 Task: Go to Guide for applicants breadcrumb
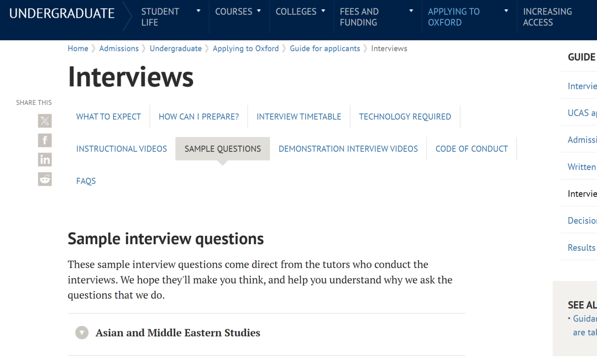[325, 49]
